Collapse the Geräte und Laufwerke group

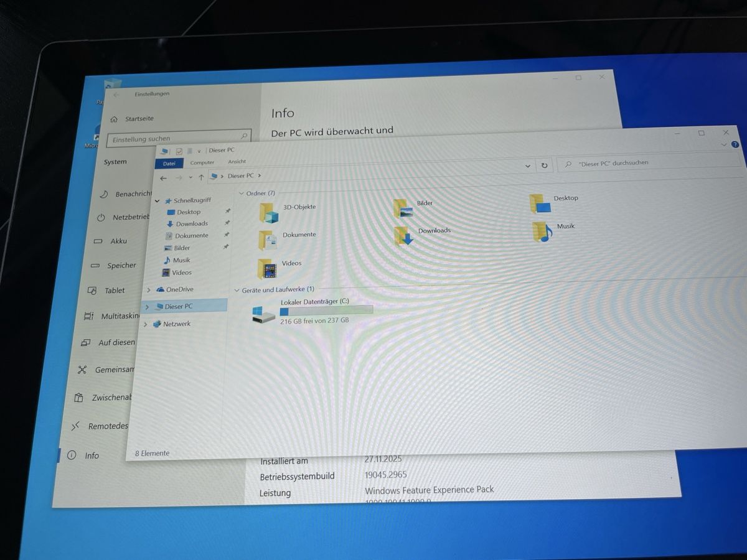(237, 291)
